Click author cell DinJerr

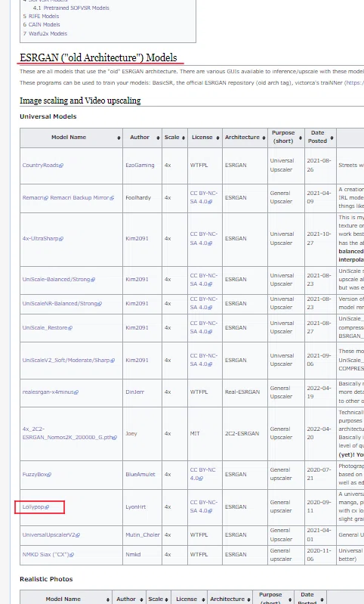point(134,392)
